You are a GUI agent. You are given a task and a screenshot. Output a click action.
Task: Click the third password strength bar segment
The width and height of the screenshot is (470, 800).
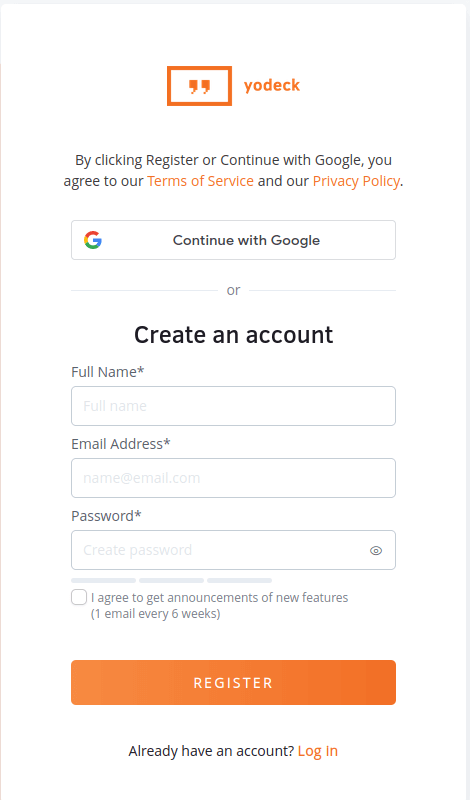239,580
